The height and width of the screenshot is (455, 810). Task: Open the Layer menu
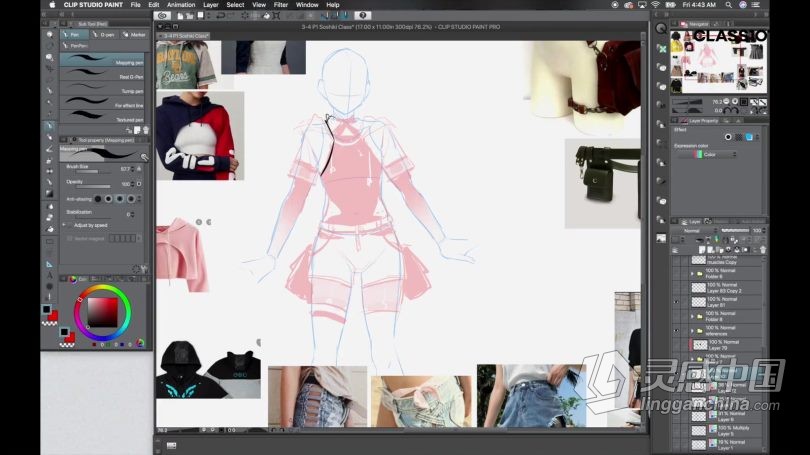coord(210,5)
